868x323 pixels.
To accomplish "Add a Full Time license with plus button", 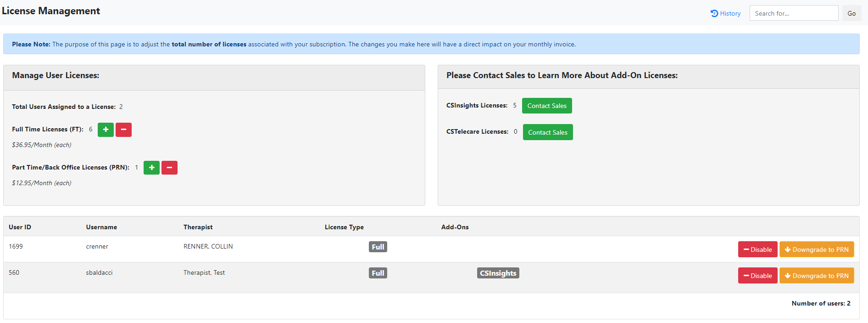I will pyautogui.click(x=106, y=130).
